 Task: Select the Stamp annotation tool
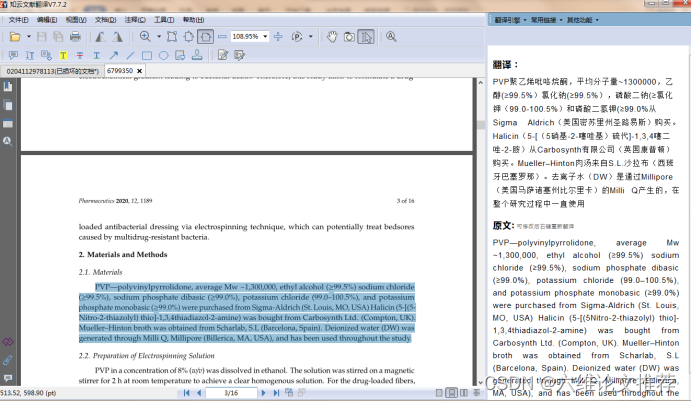tap(197, 55)
